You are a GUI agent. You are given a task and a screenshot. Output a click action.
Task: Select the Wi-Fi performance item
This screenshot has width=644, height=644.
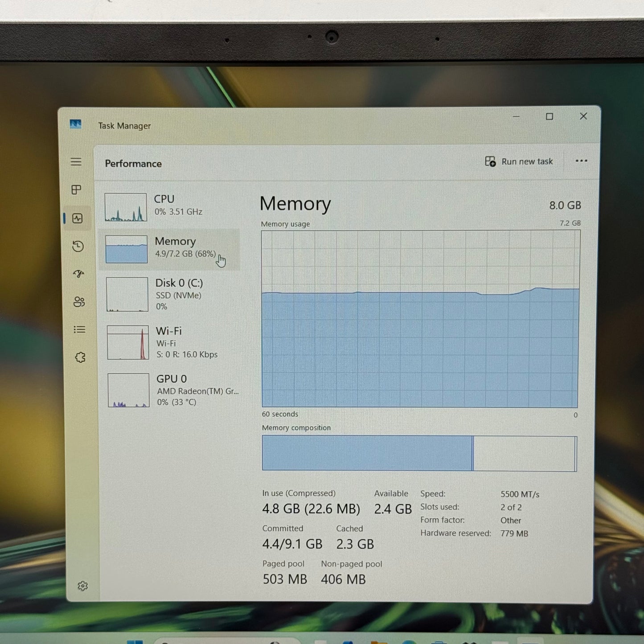coord(172,342)
